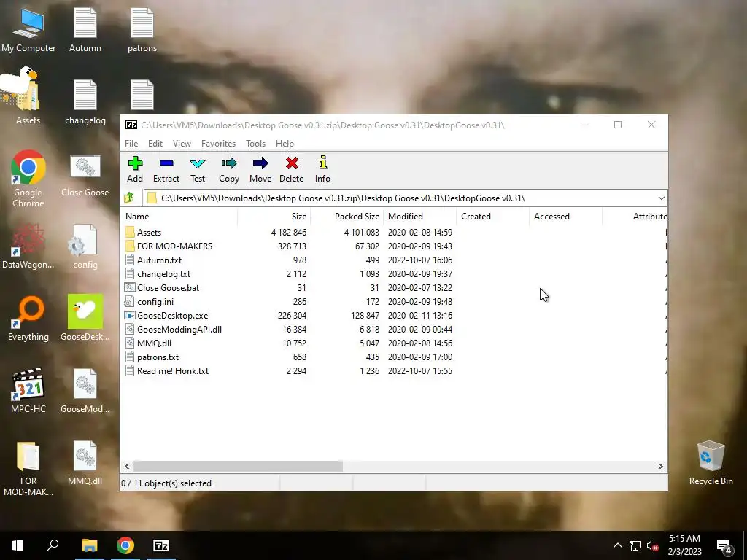The height and width of the screenshot is (560, 747).
Task: Select the FOR MOD-MAKERS desktop folder
Action: pos(28,469)
